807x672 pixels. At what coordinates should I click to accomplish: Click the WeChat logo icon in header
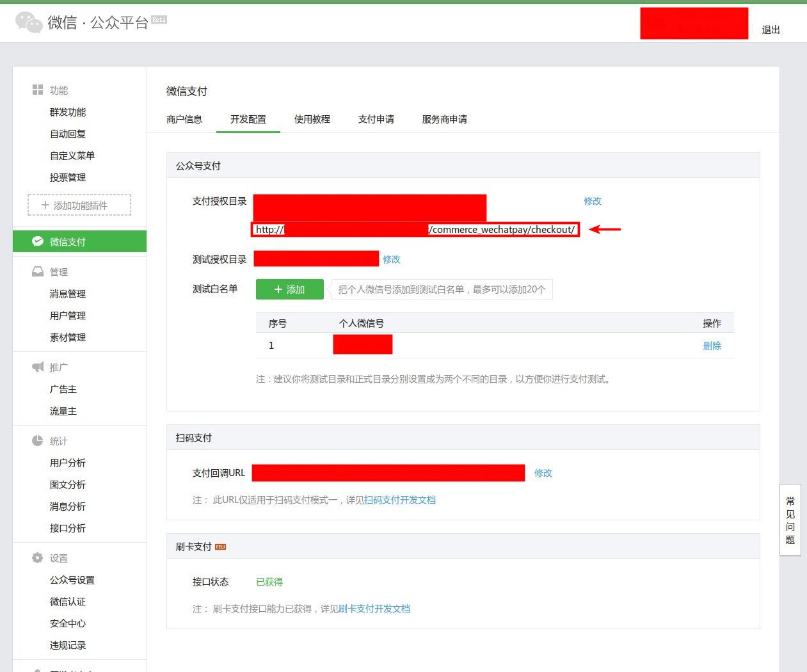click(x=28, y=22)
